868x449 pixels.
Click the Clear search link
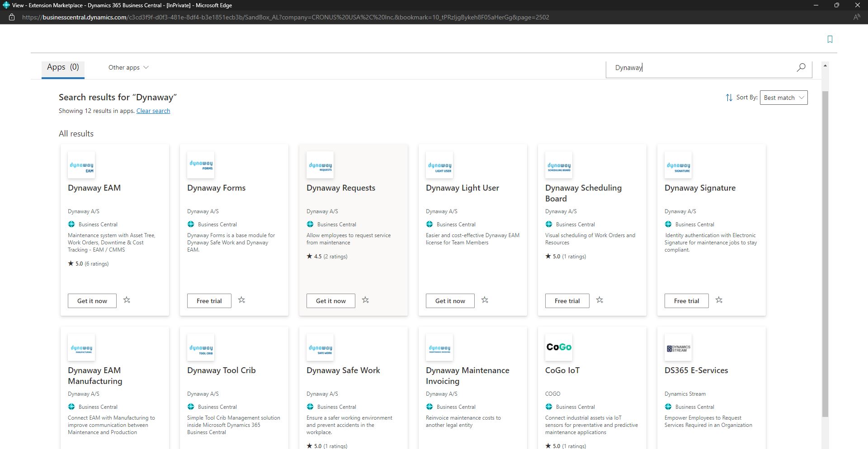point(153,111)
